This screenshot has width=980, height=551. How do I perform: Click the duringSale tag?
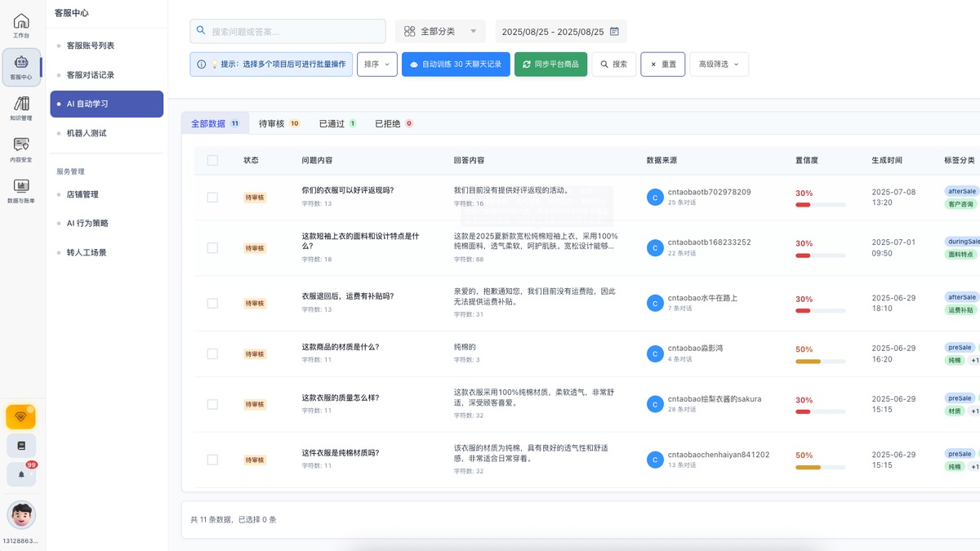pyautogui.click(x=962, y=242)
